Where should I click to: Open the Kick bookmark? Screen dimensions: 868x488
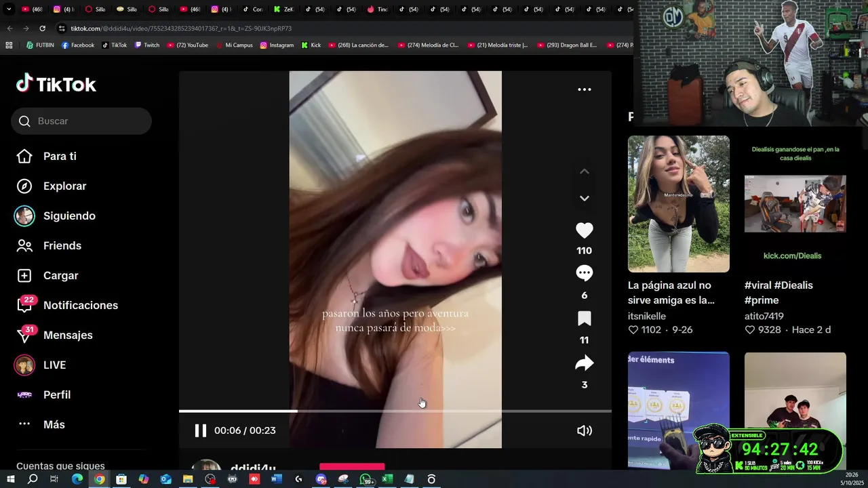(311, 45)
